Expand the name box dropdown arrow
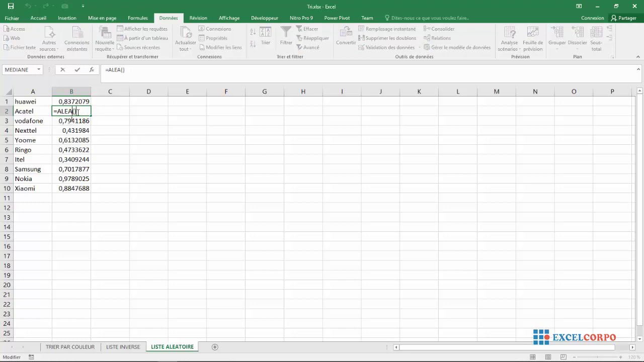 [38, 70]
